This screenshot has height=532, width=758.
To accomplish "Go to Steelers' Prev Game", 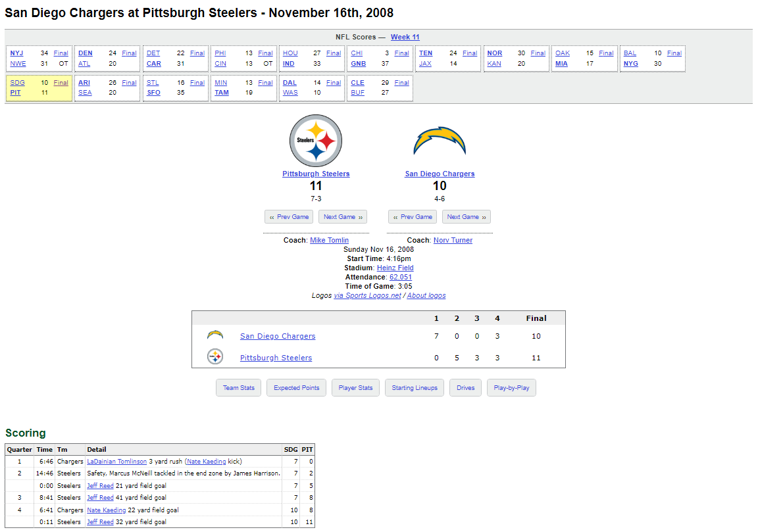I will [x=289, y=217].
